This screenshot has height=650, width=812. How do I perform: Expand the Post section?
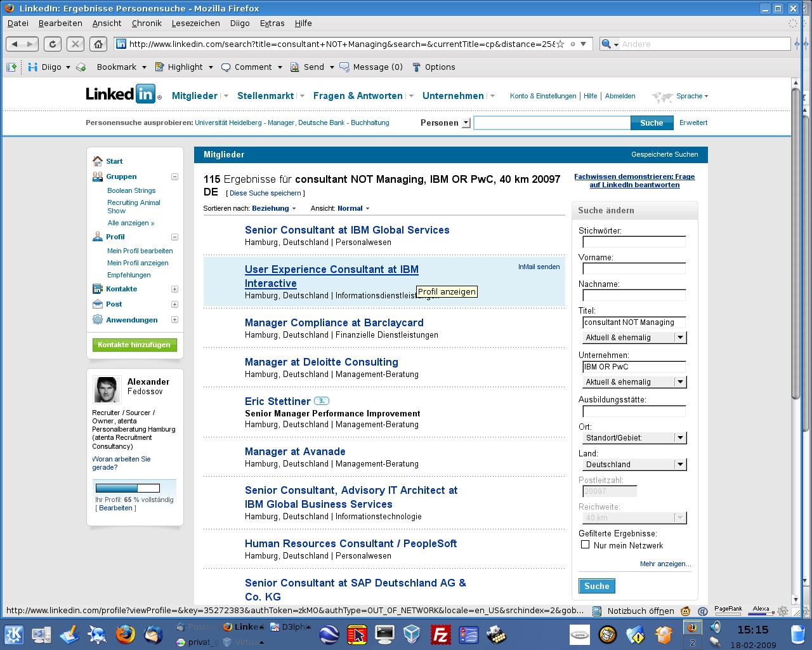coord(174,304)
